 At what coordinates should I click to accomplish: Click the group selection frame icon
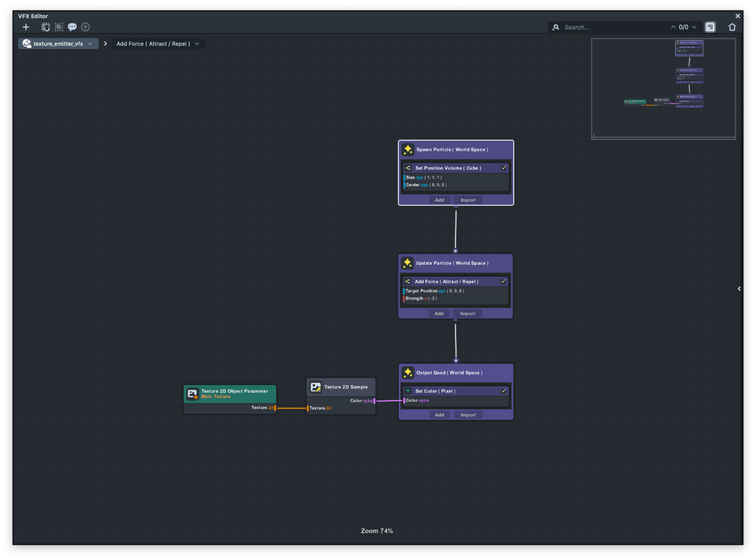coord(59,27)
